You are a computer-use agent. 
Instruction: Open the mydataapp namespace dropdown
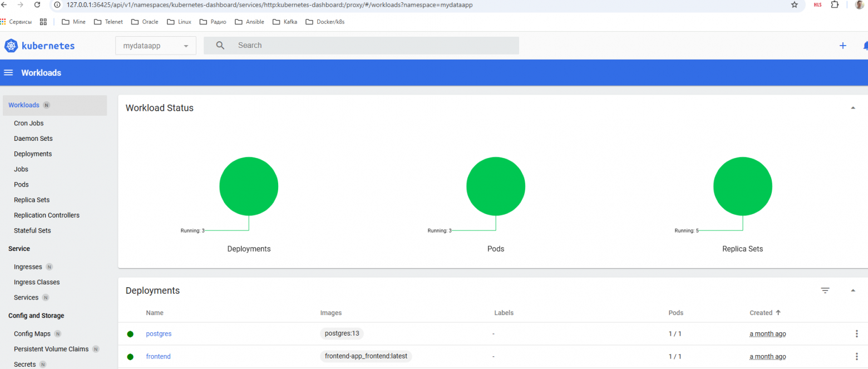coord(155,45)
